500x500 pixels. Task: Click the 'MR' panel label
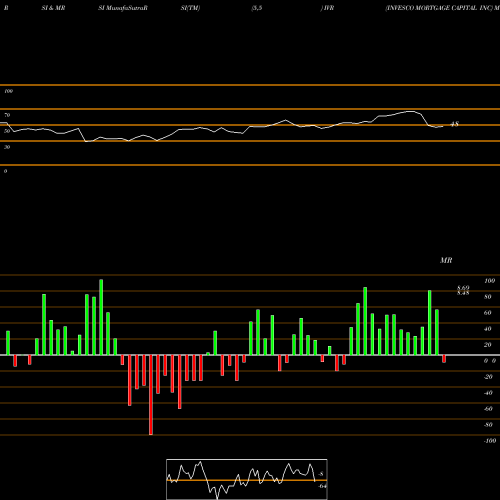coord(446,260)
